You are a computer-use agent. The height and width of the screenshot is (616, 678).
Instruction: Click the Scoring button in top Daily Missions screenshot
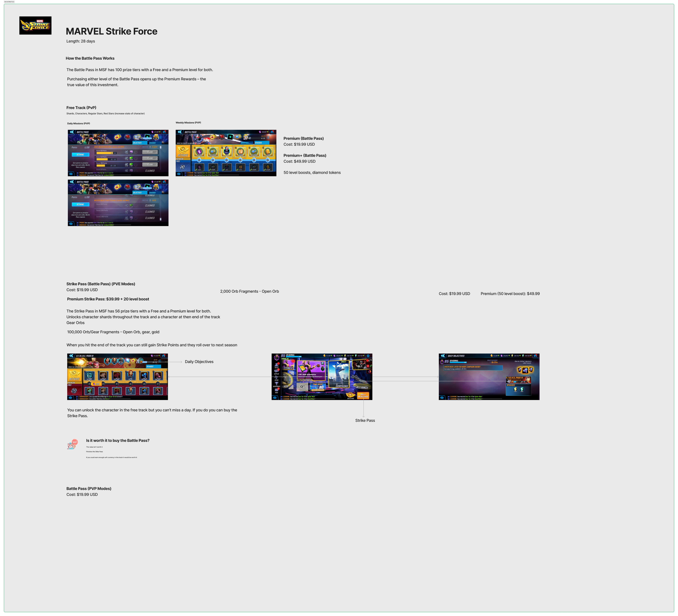(x=80, y=155)
